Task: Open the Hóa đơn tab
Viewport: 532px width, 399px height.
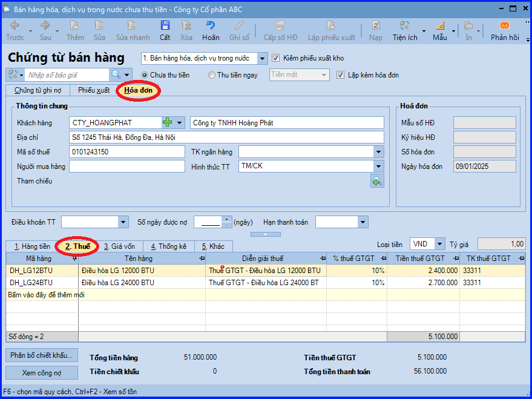Action: point(138,91)
